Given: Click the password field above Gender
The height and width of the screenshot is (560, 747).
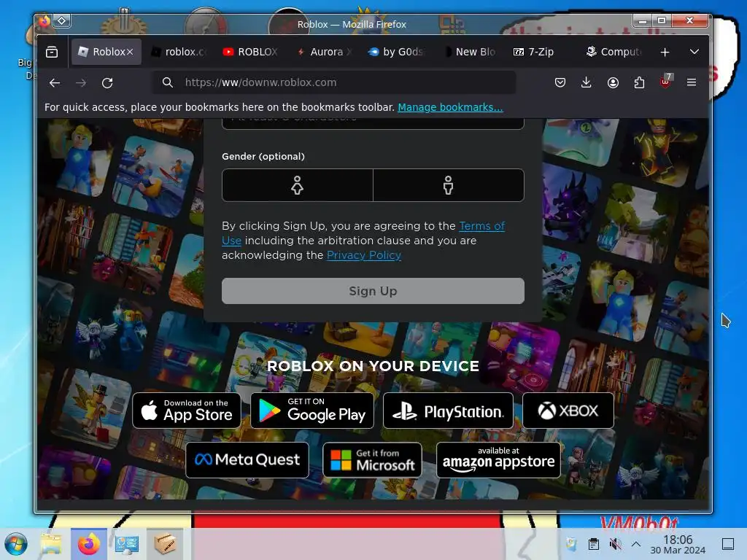Looking at the screenshot, I should pos(373,122).
